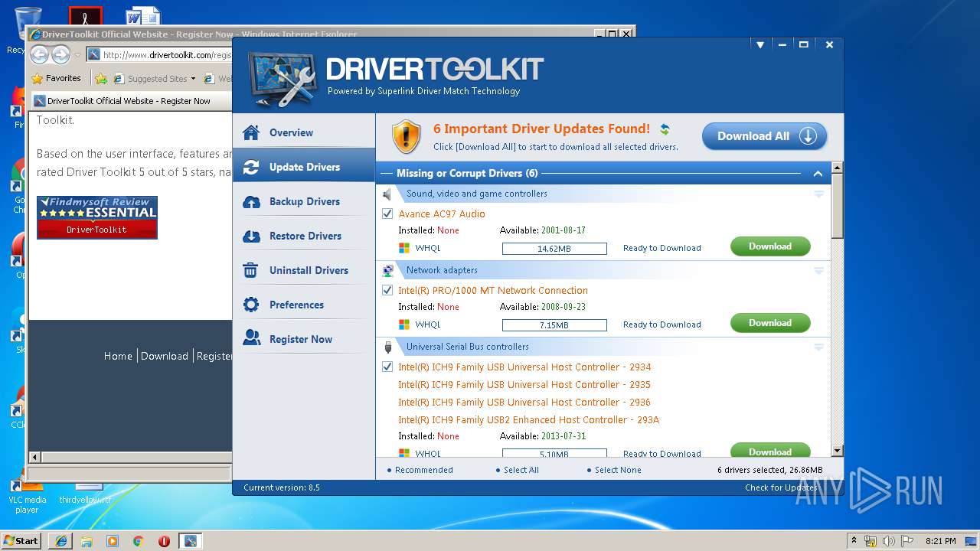Click Check for Updates link
980x551 pixels.
coord(781,487)
